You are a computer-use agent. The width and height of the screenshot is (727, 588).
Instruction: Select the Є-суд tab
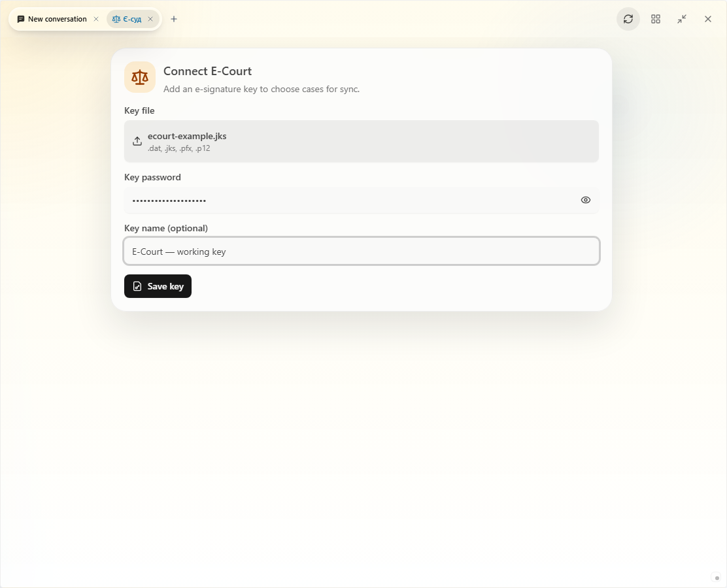[x=127, y=19]
